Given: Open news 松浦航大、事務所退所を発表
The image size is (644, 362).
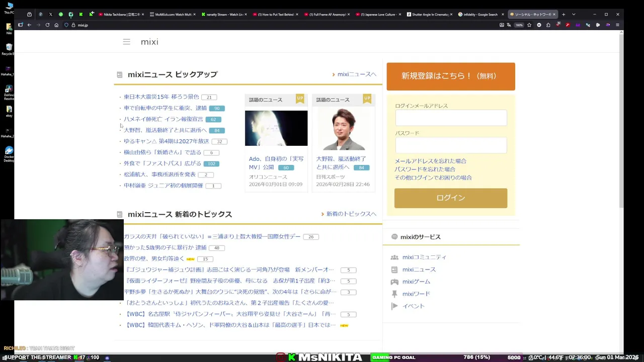Looking at the screenshot, I should [x=159, y=174].
